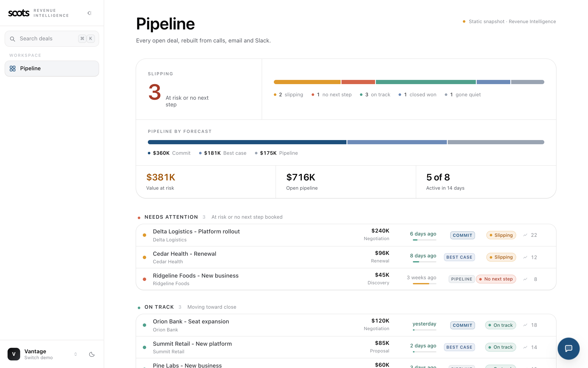Click the gray gone-quiet bar segment
Image resolution: width=588 pixels, height=368 pixels.
[528, 82]
